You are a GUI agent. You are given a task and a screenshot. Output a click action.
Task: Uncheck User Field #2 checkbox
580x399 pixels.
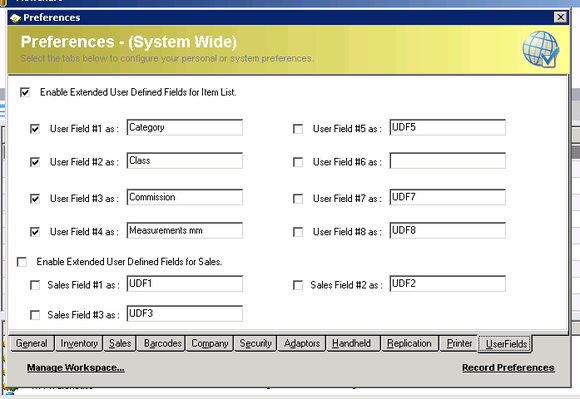35,162
